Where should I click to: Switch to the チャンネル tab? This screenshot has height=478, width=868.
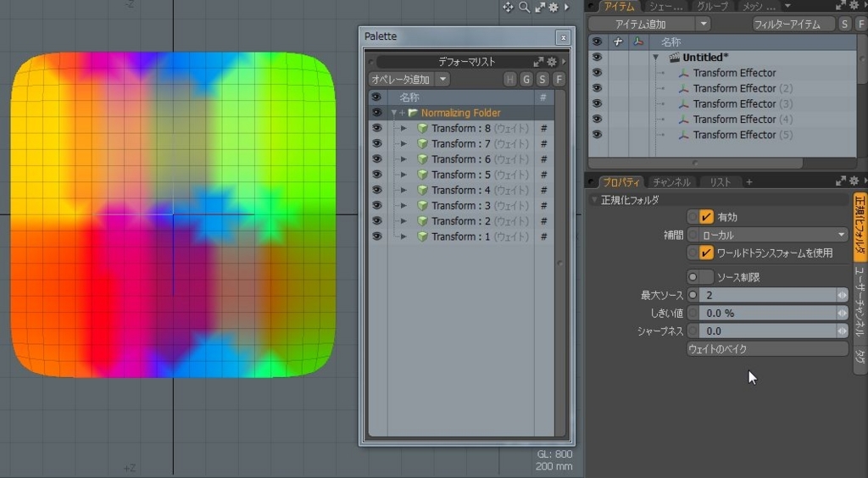[671, 182]
